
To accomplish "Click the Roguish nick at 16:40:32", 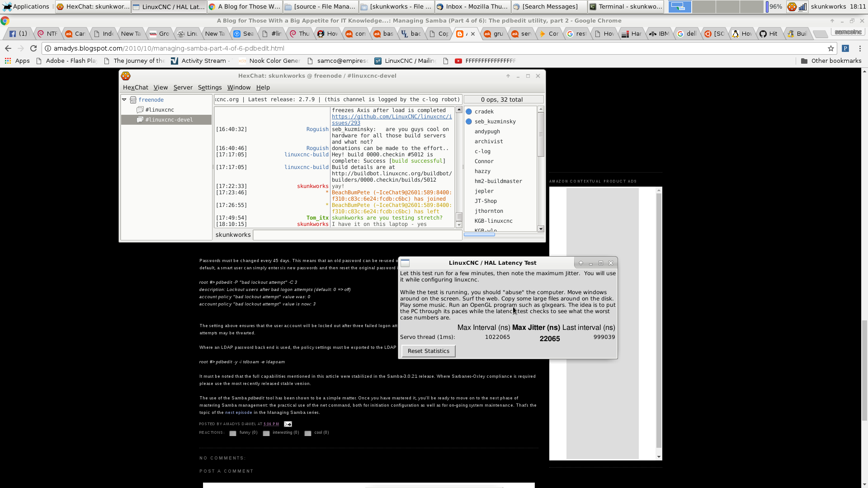I will [317, 129].
